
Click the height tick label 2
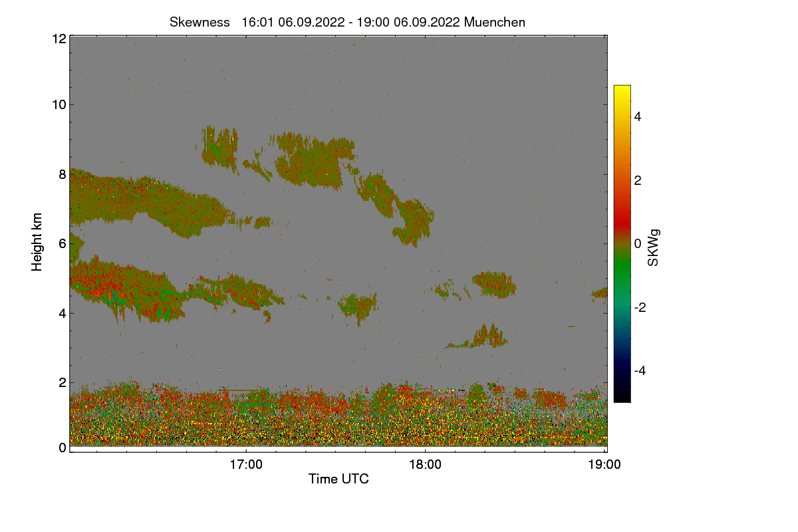coord(63,382)
